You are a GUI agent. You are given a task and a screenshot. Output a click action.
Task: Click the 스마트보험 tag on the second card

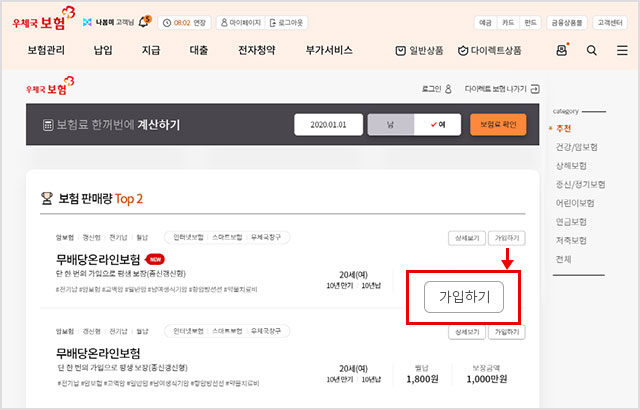point(227,331)
